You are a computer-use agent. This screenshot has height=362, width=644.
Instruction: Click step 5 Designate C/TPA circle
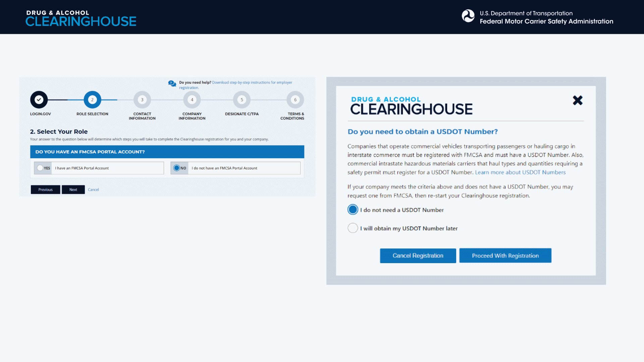coord(242,100)
